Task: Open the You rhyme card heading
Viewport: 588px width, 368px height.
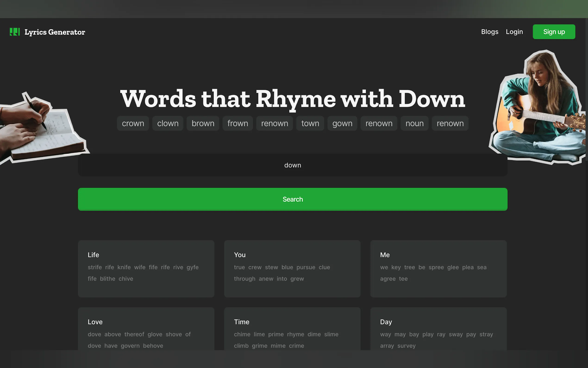Action: pos(239,255)
